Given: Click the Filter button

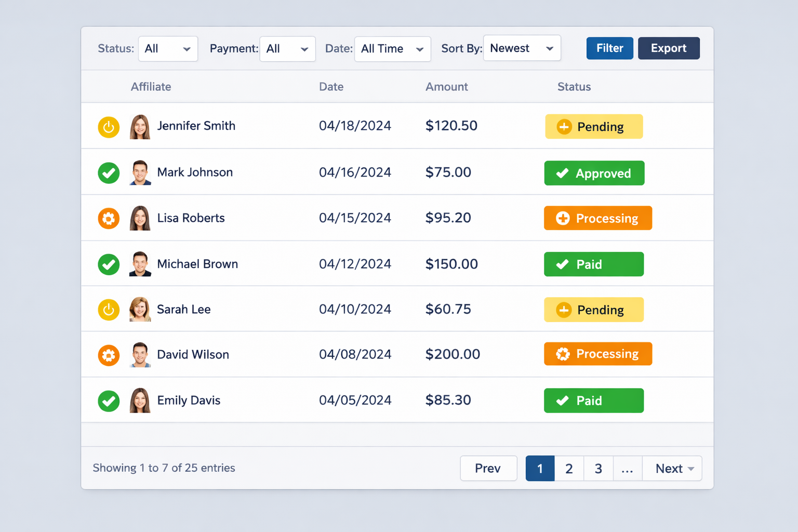Looking at the screenshot, I should 609,48.
